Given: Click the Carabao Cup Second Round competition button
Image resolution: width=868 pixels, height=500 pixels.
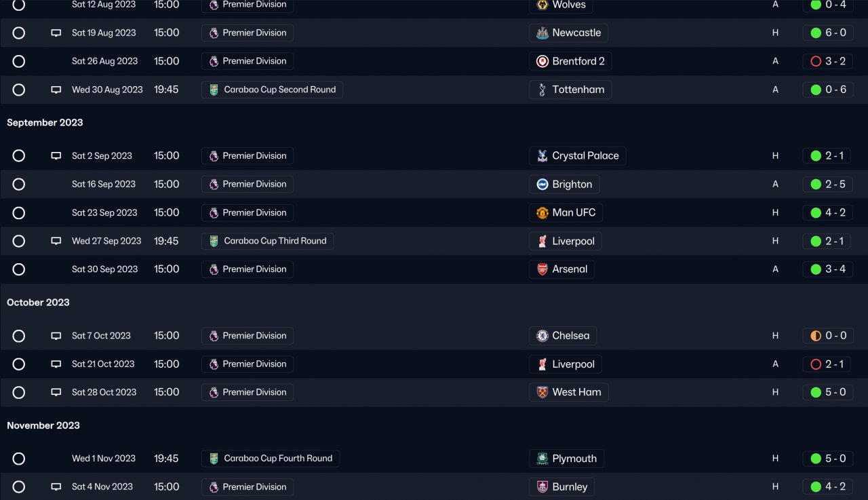Looking at the screenshot, I should (272, 90).
